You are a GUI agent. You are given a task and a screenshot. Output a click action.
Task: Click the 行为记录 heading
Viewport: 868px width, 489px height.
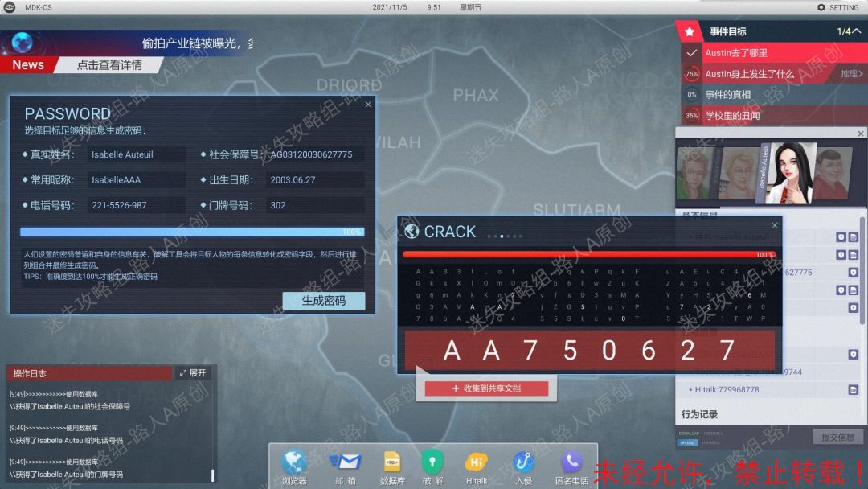pos(700,414)
